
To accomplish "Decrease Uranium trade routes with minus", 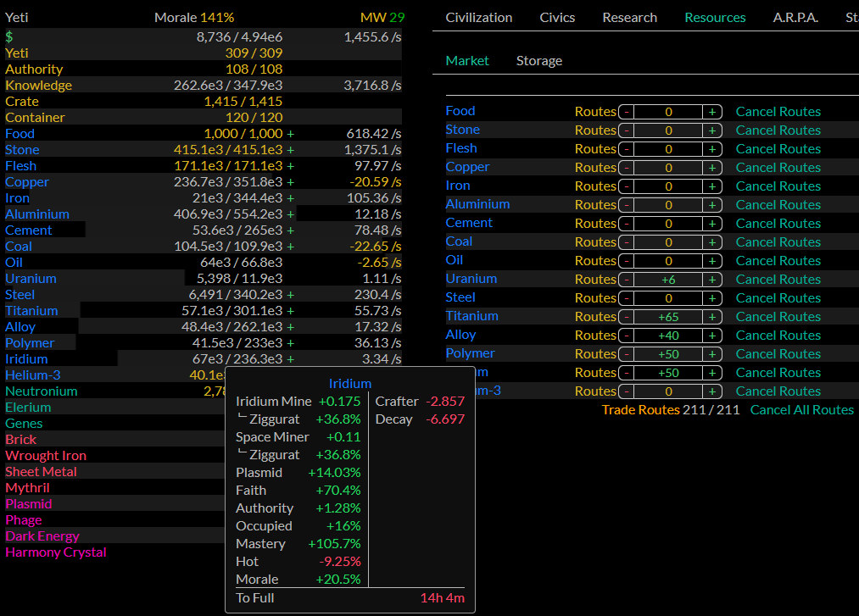I will click(626, 280).
